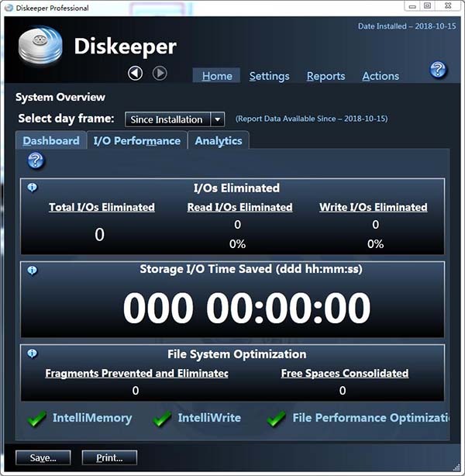This screenshot has width=465, height=476.
Task: Minimize the Diskeeper Professional window
Action: (x=412, y=6)
